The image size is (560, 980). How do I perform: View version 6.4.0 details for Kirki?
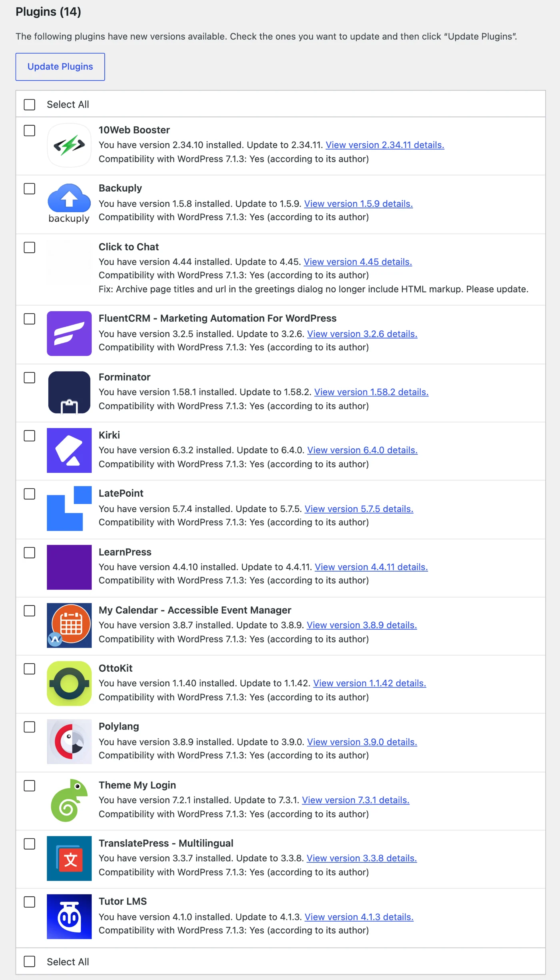(x=362, y=450)
